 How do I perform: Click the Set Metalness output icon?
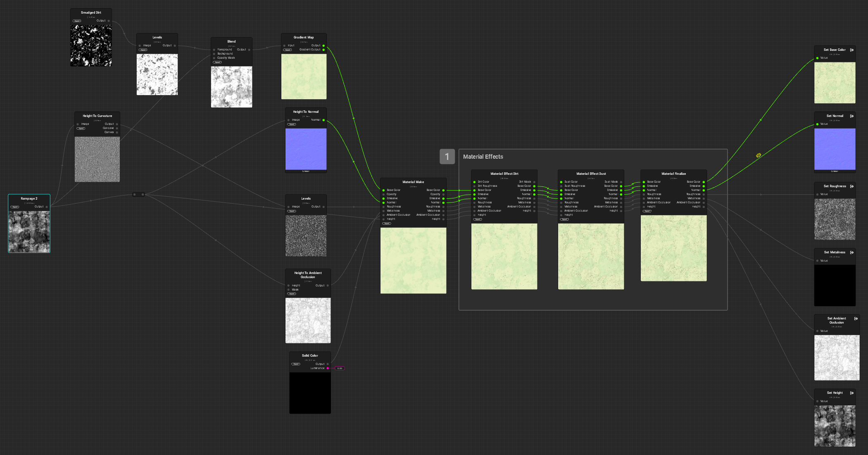pos(852,253)
